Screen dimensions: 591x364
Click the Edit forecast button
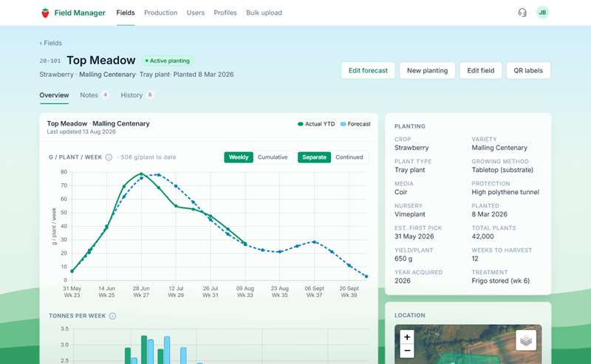click(368, 70)
